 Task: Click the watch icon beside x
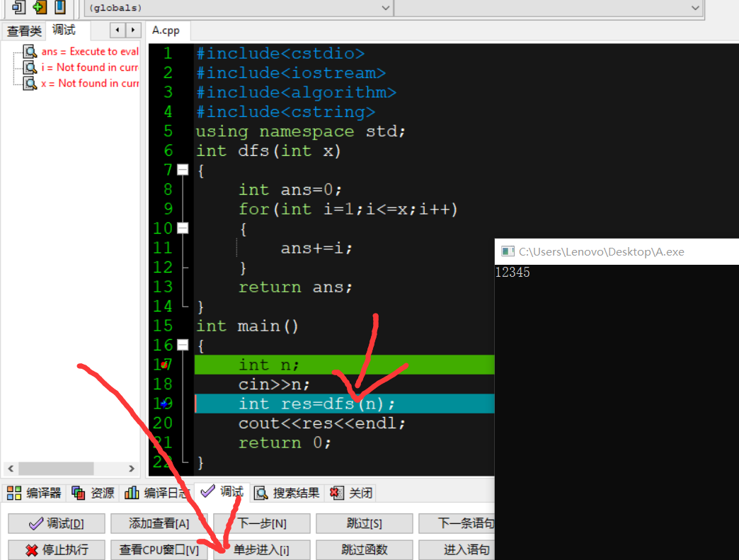click(30, 84)
